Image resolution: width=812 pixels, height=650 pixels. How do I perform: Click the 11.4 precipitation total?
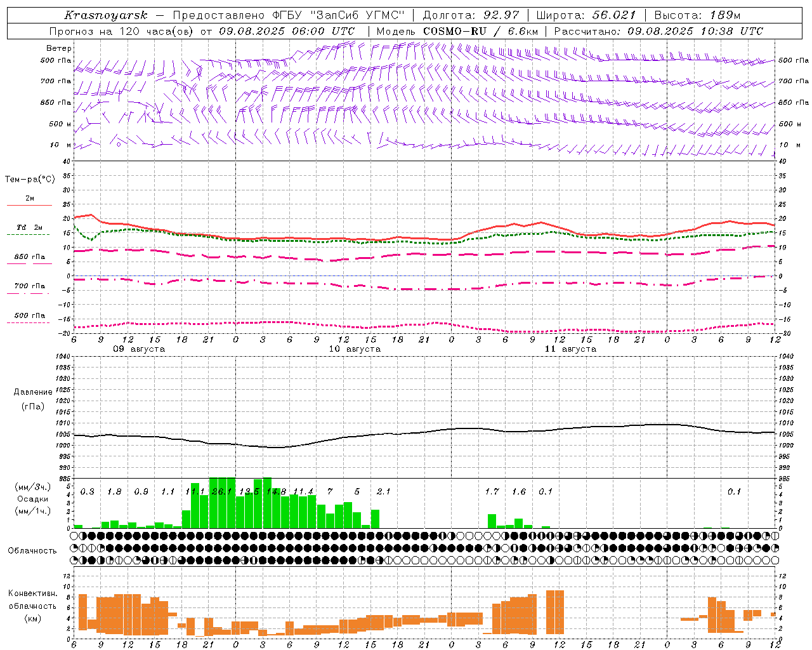coord(303,492)
